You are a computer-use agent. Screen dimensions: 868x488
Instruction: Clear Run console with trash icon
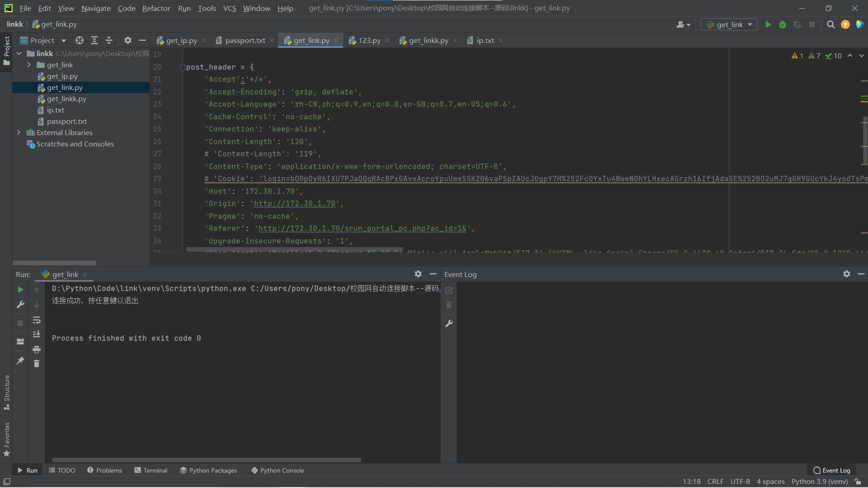pos(37,363)
